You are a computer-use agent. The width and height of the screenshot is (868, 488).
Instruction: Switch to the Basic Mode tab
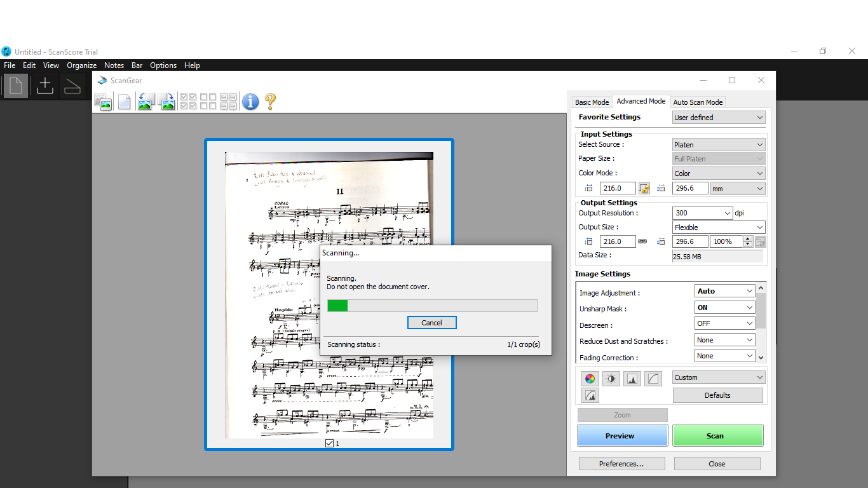pyautogui.click(x=592, y=102)
